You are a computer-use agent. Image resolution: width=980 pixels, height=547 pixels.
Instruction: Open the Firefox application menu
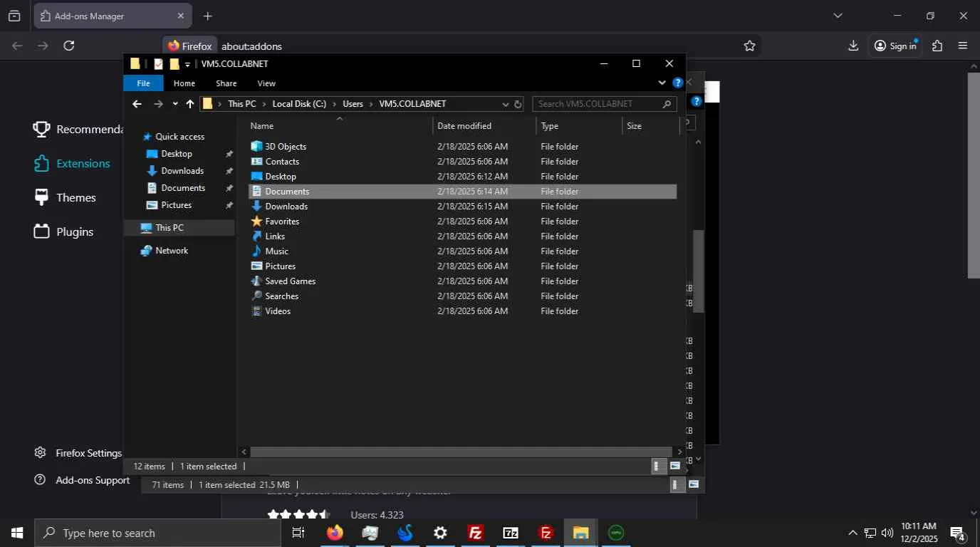[963, 46]
